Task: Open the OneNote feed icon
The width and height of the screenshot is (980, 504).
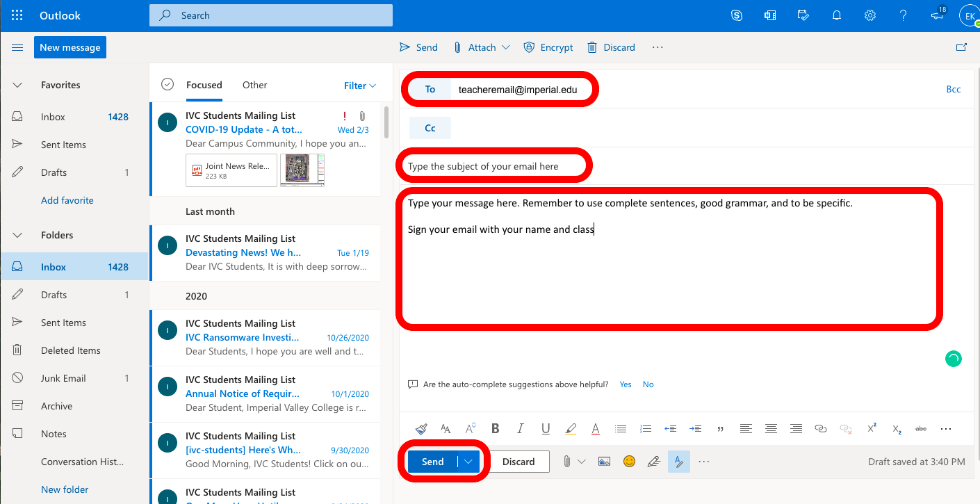Action: pyautogui.click(x=770, y=15)
